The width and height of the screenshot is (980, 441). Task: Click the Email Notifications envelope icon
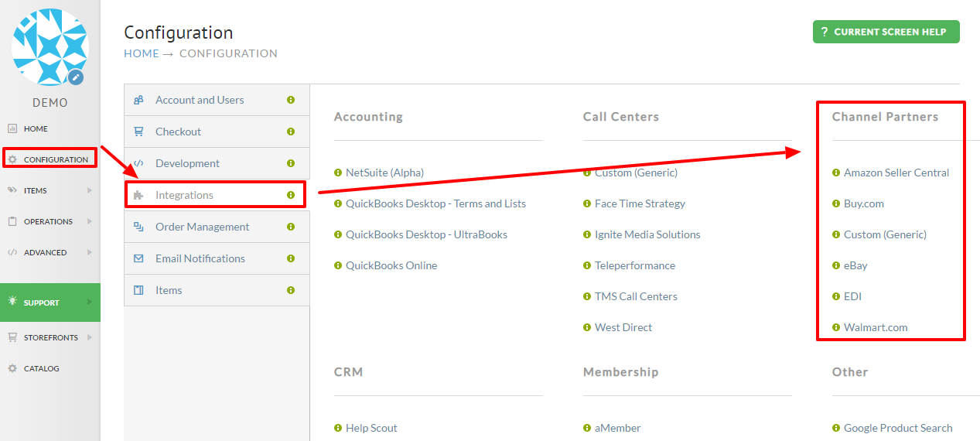click(138, 258)
